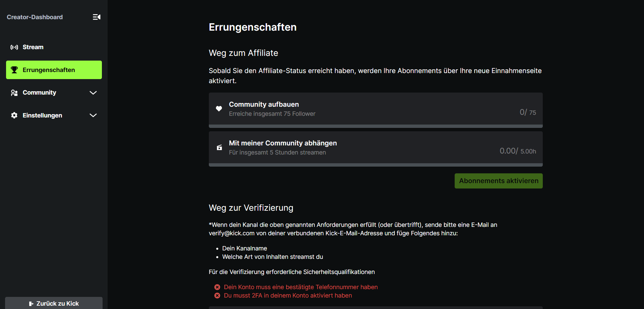Click the Stream broadcast icon

[x=14, y=47]
